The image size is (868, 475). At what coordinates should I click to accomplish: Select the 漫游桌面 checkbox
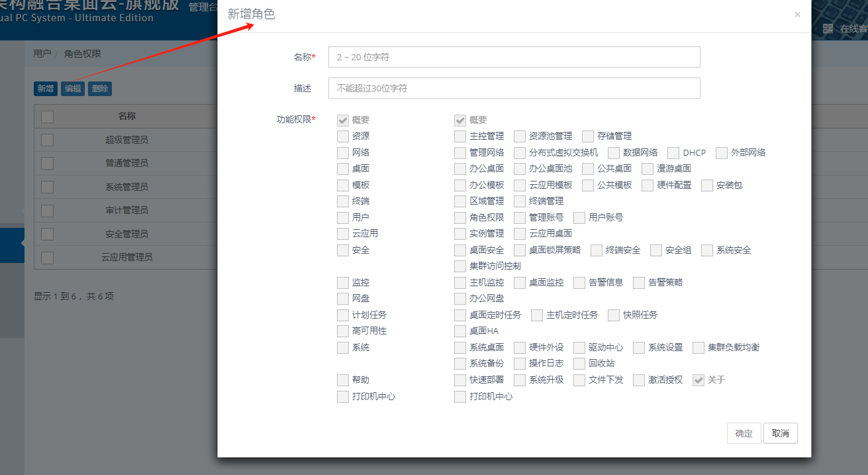(x=647, y=169)
